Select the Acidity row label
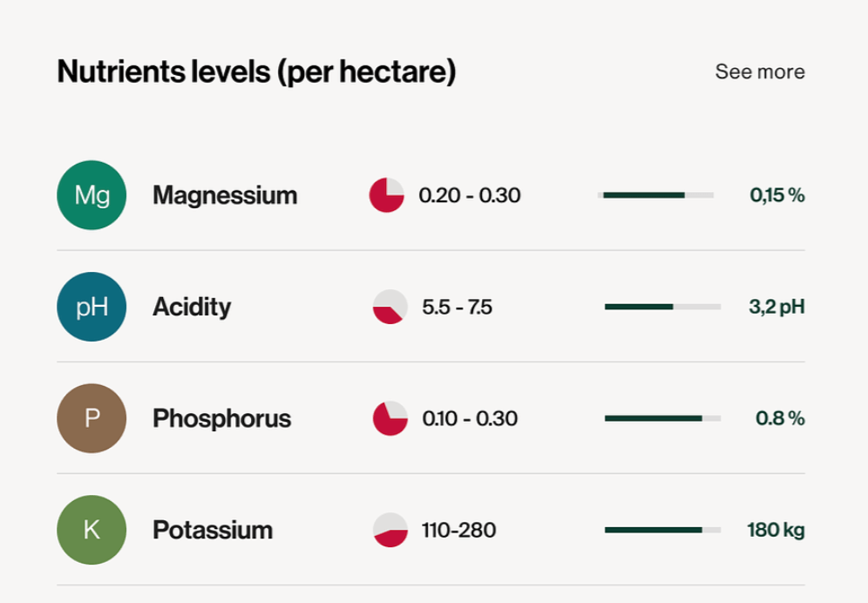The height and width of the screenshot is (603, 868). pyautogui.click(x=192, y=307)
